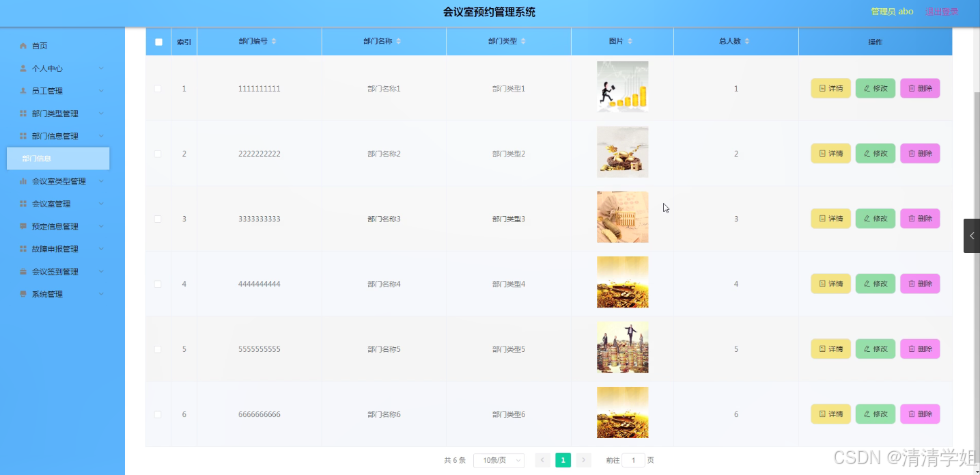Check the checkbox beside 部门名称3

point(158,218)
